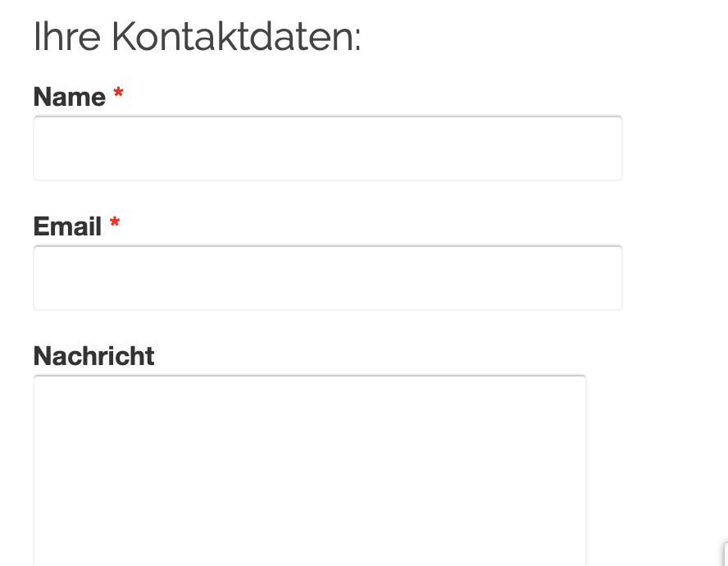Click the top-left of the Nachricht textarea
This screenshot has height=566, width=728.
[46, 387]
